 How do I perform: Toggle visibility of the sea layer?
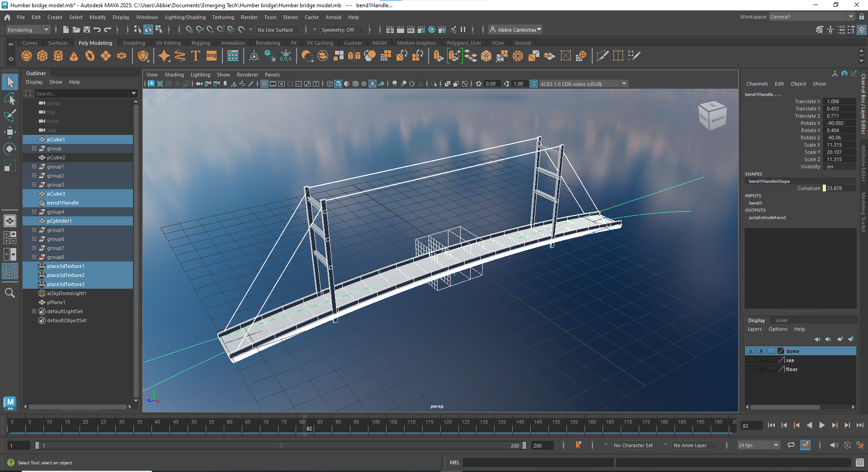pos(750,360)
